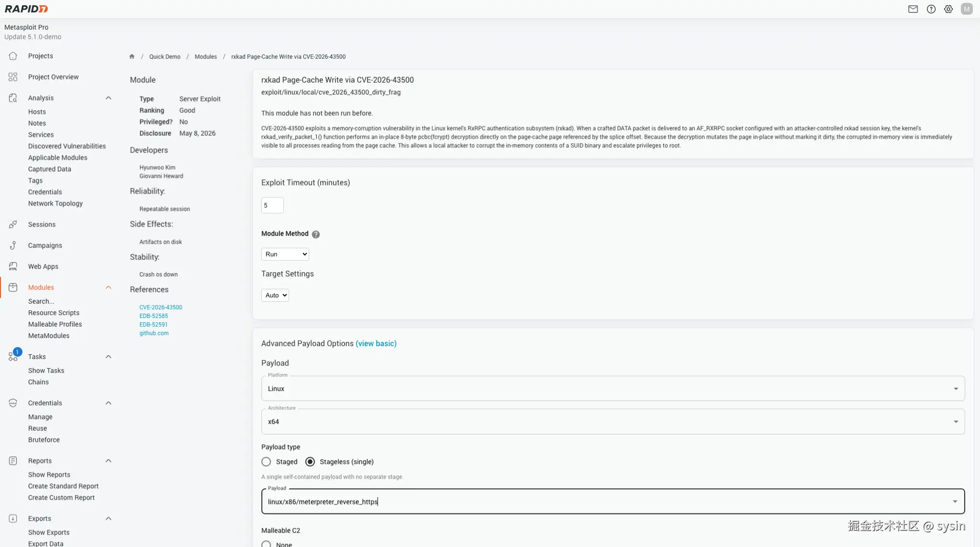Open Show Tasks in sidebar
Viewport: 980px width, 547px height.
[46, 371]
